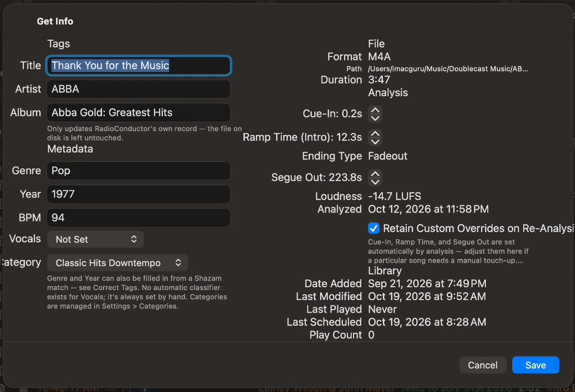
Task: Open the Vocals dropdown set to Not Set
Action: pos(95,239)
